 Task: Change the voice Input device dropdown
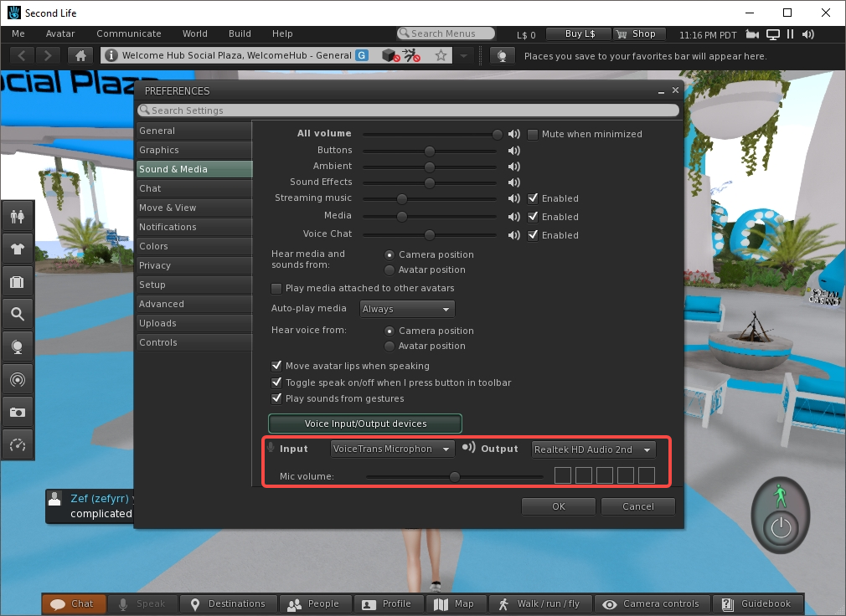(391, 449)
